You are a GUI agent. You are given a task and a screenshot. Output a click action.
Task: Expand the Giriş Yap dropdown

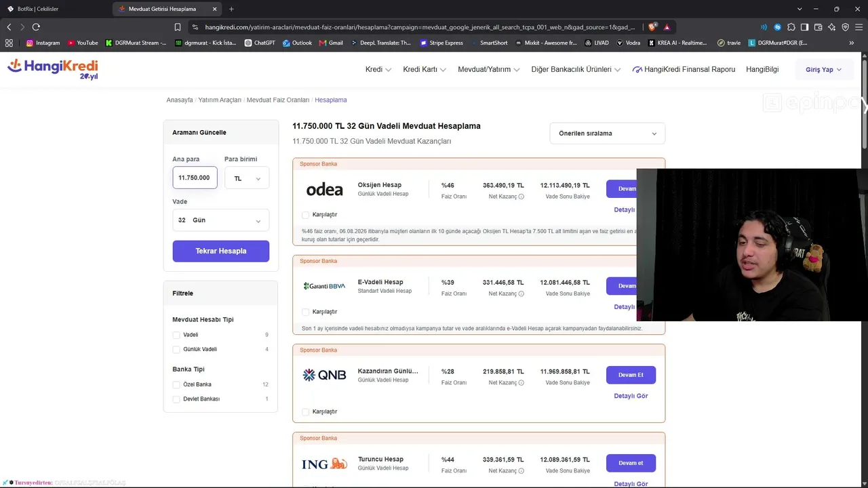[824, 70]
